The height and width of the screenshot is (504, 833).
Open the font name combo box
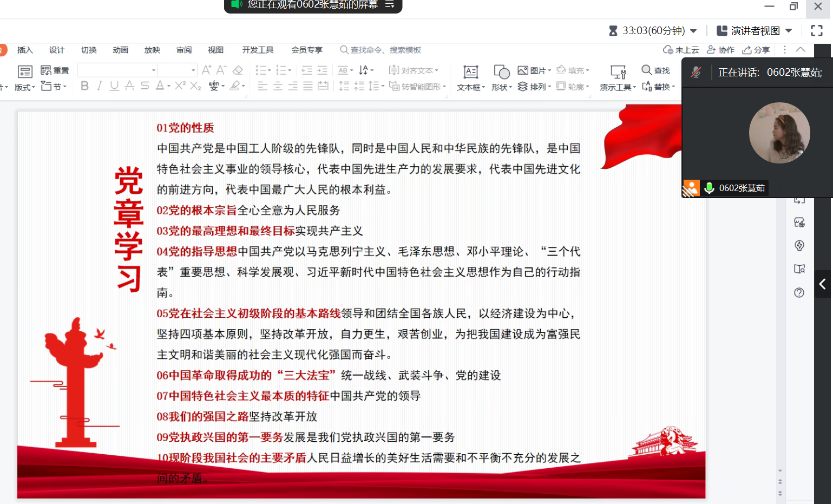[x=117, y=70]
